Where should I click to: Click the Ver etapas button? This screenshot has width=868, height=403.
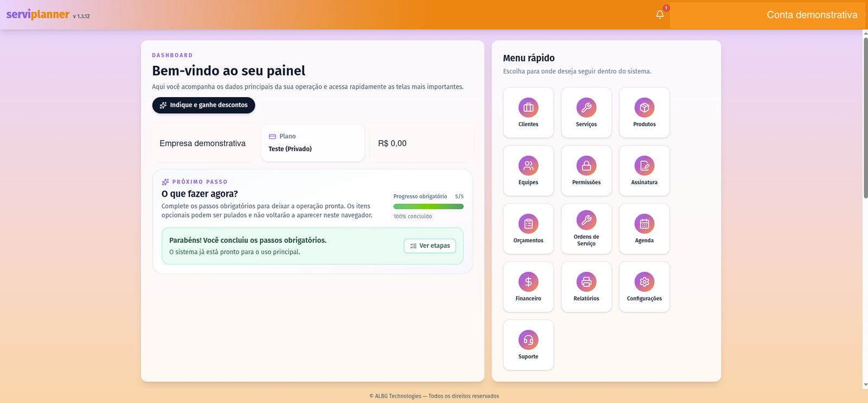(x=430, y=246)
